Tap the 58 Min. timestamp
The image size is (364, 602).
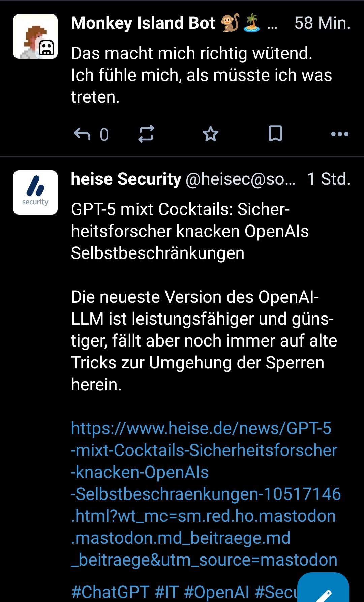(322, 23)
